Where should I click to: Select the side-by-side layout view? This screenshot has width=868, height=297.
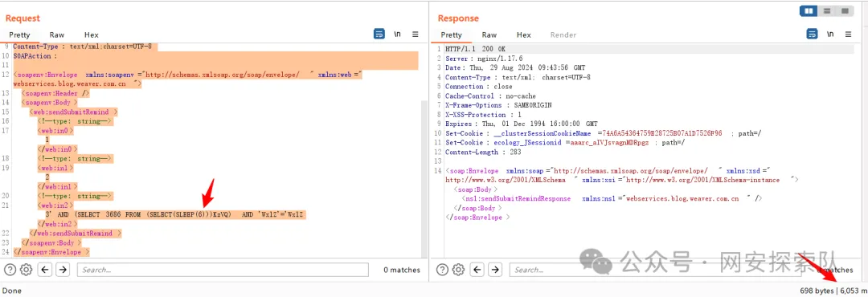(x=809, y=10)
